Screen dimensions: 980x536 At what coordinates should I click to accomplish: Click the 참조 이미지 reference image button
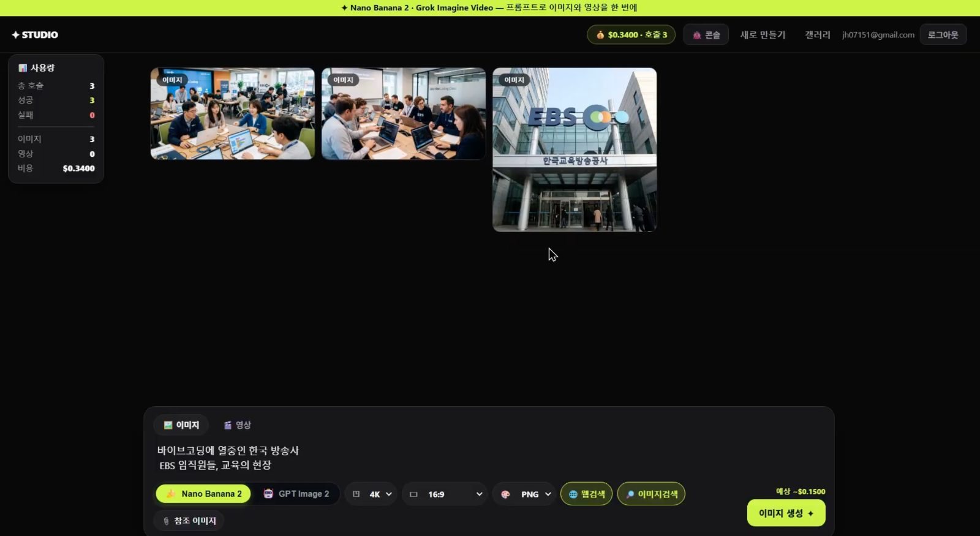189,521
